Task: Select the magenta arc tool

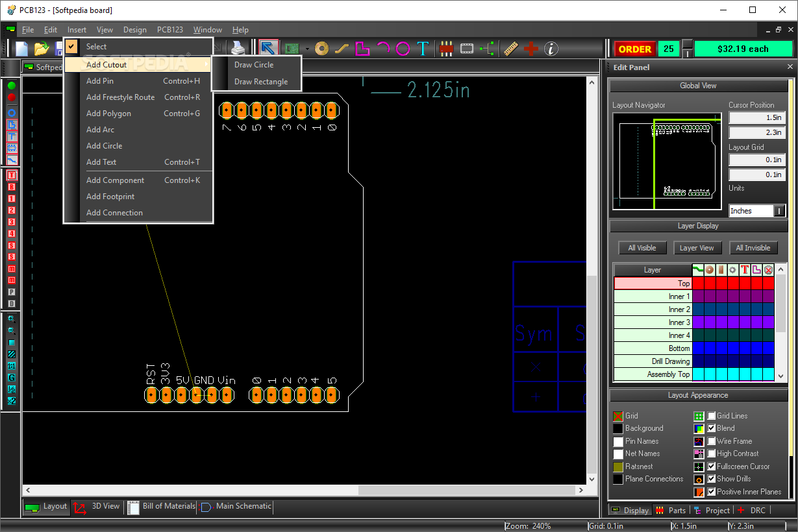Action: 383,48
